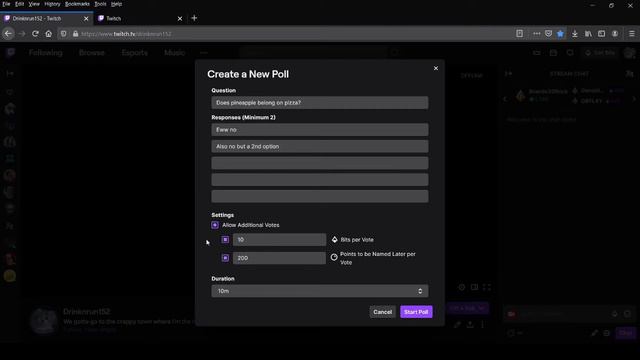Cancel the new poll
640x360 pixels.
click(382, 312)
